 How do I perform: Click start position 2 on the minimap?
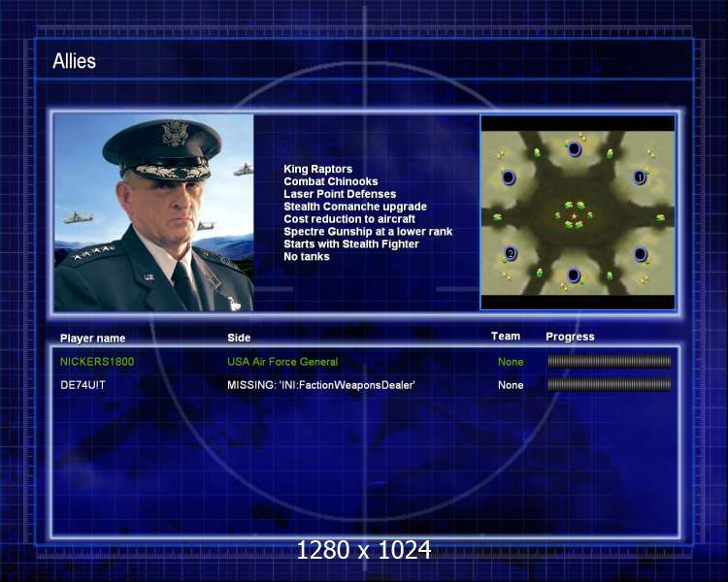point(511,253)
